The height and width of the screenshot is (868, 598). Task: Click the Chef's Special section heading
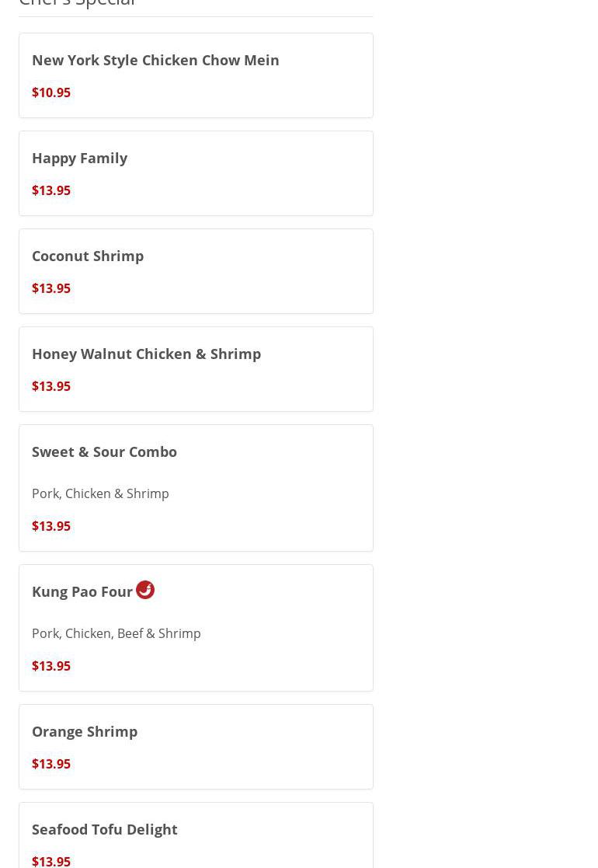pos(78,3)
